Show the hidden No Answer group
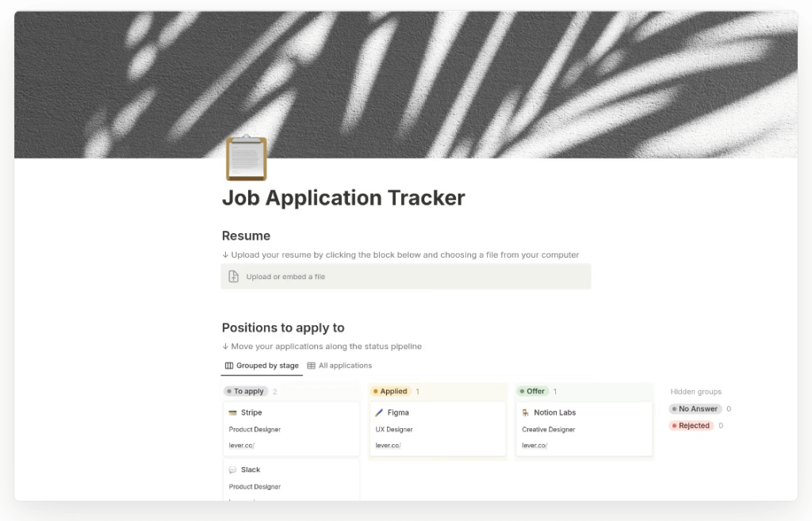Screen dimensions: 812x521 coord(695,409)
